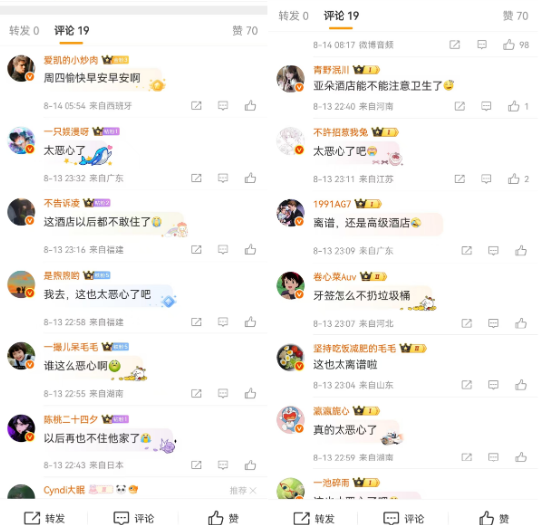Reply to 牙签怎么不扔垃圾桶 comment

(x=493, y=323)
